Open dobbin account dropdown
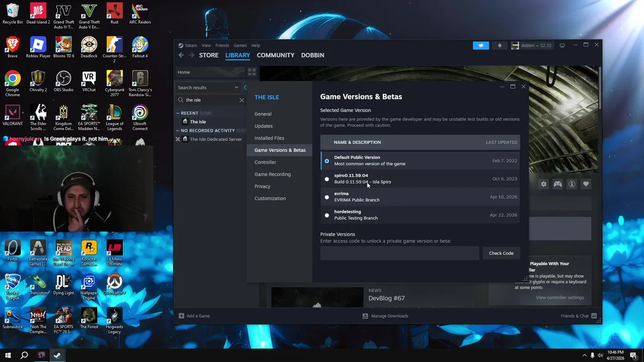 [x=532, y=45]
